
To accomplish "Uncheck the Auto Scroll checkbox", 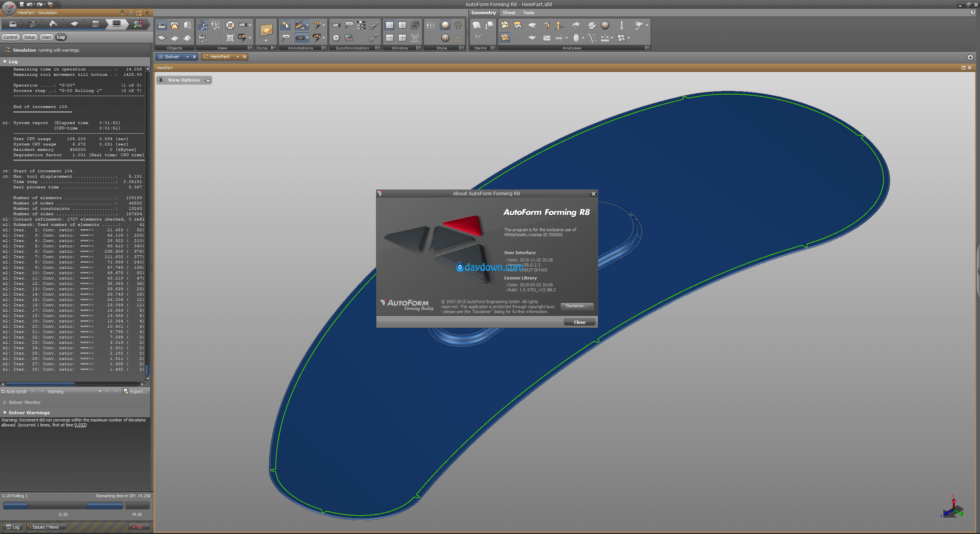I will 3,392.
